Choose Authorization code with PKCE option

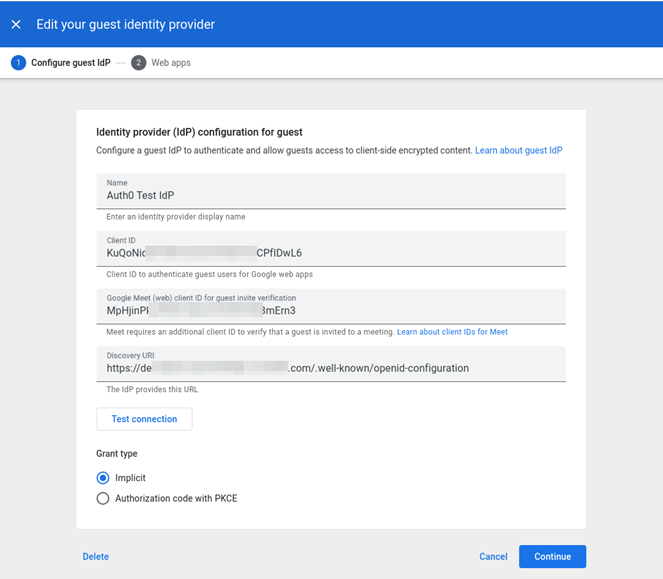point(103,498)
